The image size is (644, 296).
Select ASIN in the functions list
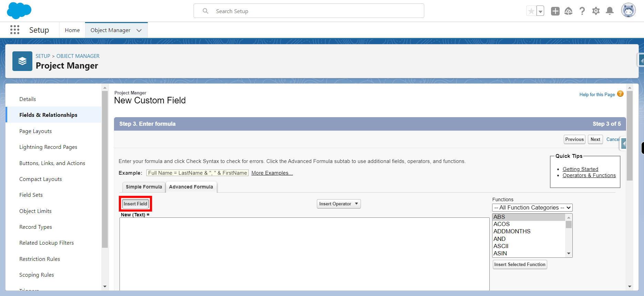tap(529, 253)
